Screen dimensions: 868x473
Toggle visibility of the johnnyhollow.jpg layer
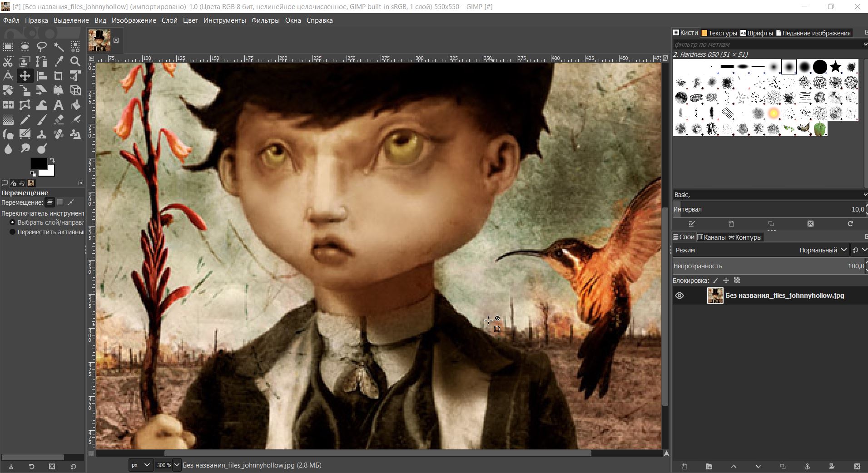pyautogui.click(x=680, y=296)
